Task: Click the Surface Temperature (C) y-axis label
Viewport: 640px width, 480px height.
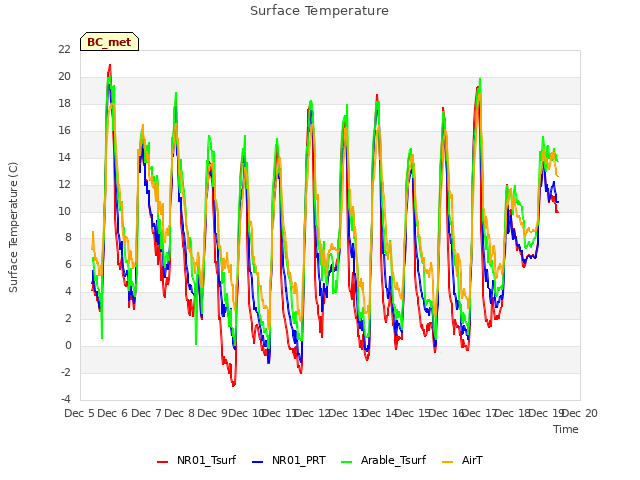Action: (13, 227)
